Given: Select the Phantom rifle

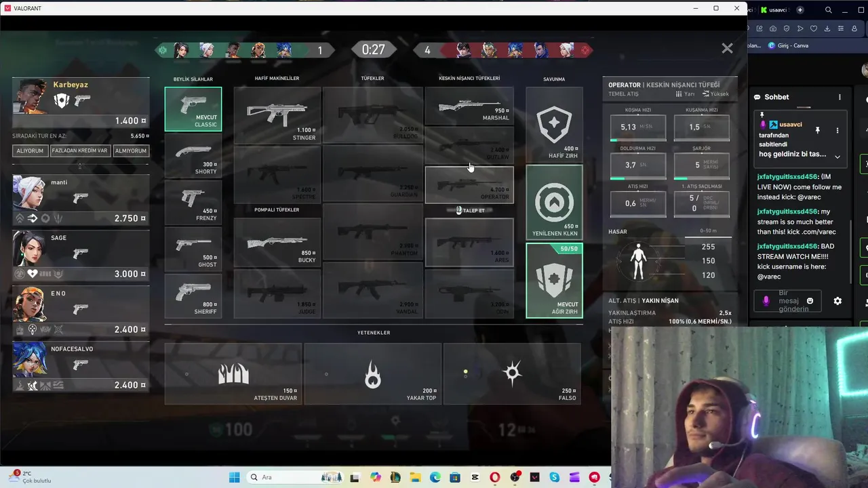Looking at the screenshot, I should coord(372,232).
